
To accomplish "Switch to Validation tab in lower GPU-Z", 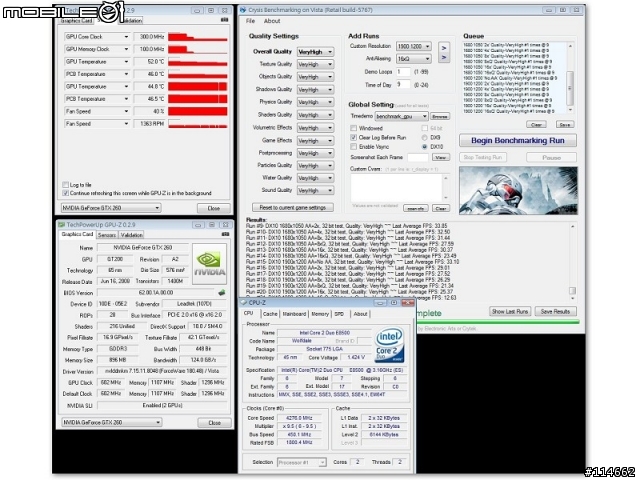I will (131, 235).
